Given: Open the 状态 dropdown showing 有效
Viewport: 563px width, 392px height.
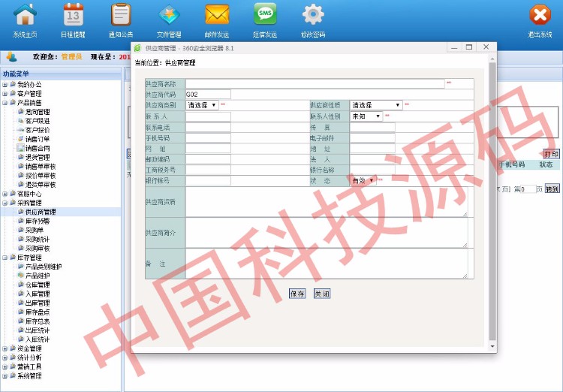Looking at the screenshot, I should click(x=363, y=180).
